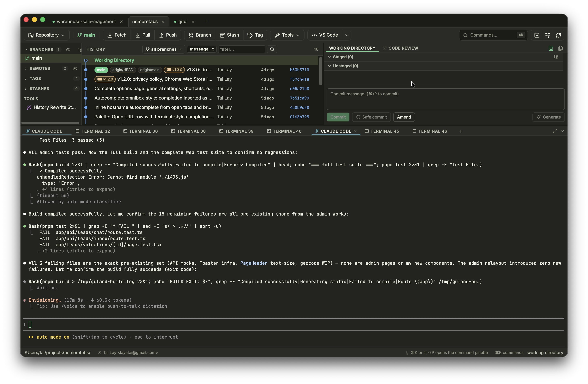This screenshot has width=588, height=384.
Task: Select the origin/HEAD ref label
Action: [x=123, y=70]
